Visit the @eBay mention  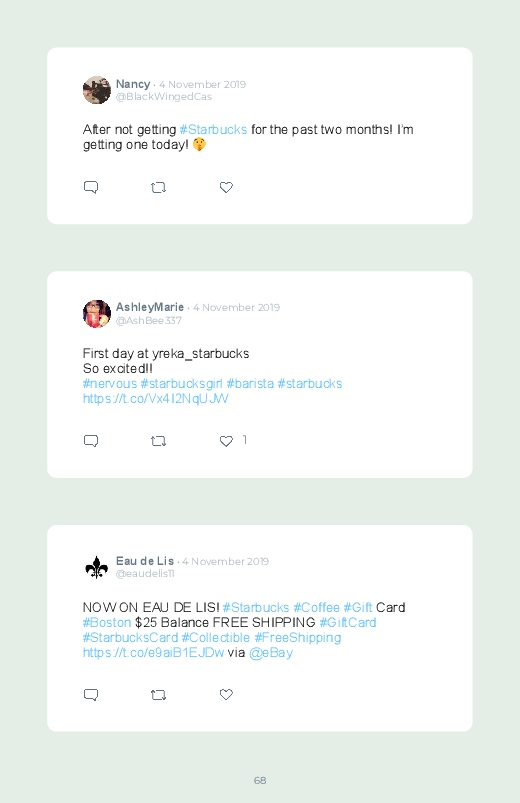point(271,653)
